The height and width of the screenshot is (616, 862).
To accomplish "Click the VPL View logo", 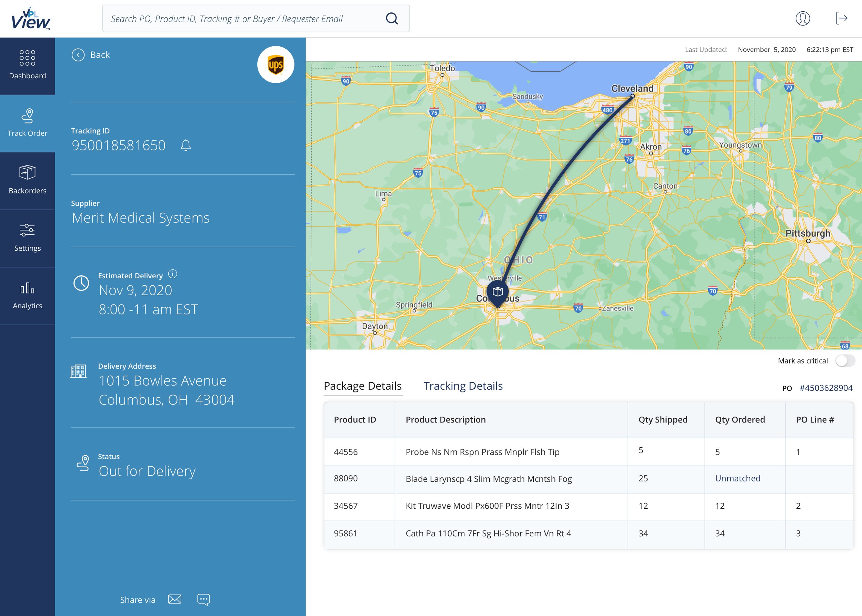I will (x=31, y=19).
